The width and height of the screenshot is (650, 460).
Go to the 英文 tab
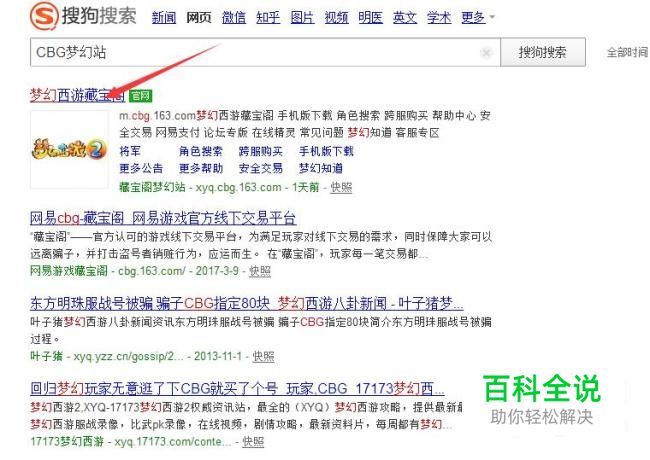point(405,17)
